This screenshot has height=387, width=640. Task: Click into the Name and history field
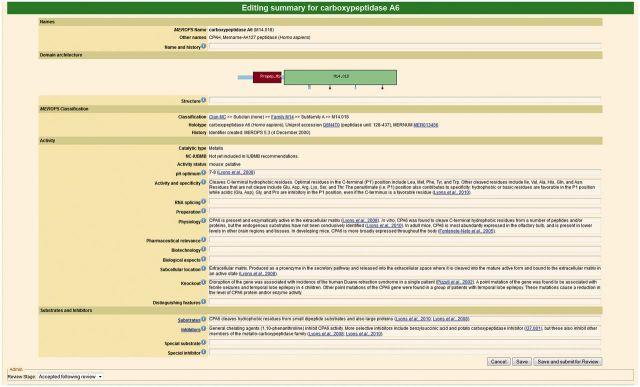pos(405,47)
